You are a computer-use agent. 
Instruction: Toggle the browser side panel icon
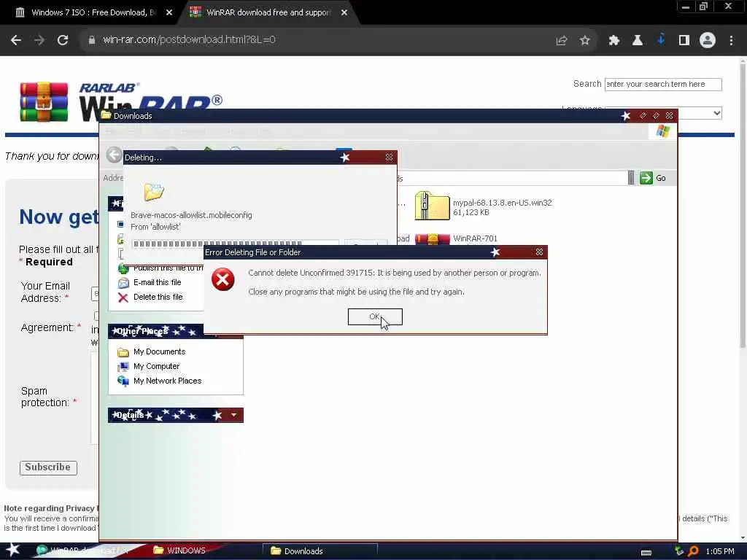coord(684,41)
